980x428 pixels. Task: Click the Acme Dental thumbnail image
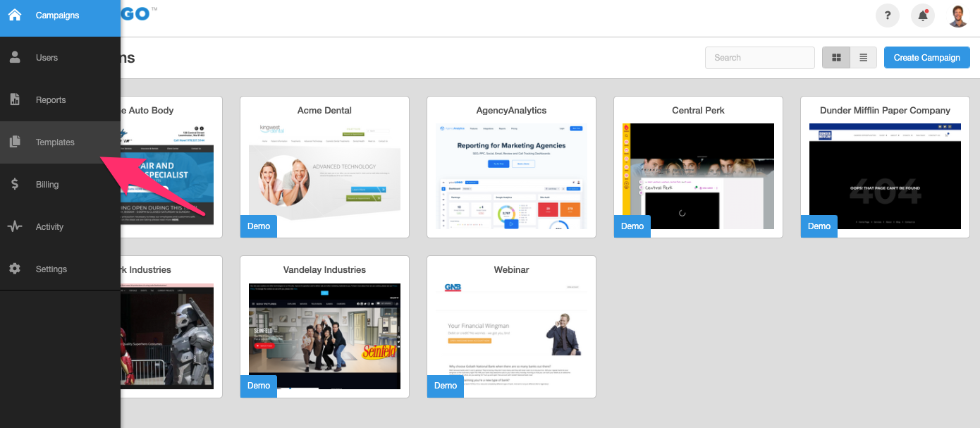click(324, 176)
